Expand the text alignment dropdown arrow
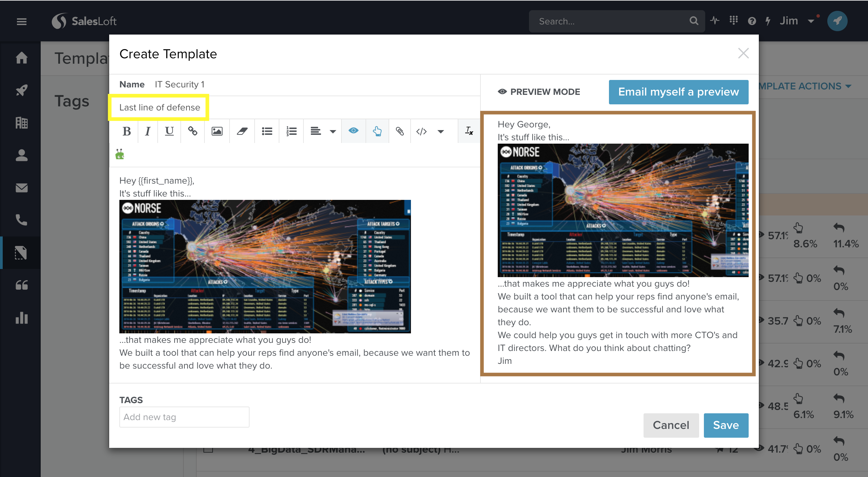868x477 pixels. pos(333,132)
